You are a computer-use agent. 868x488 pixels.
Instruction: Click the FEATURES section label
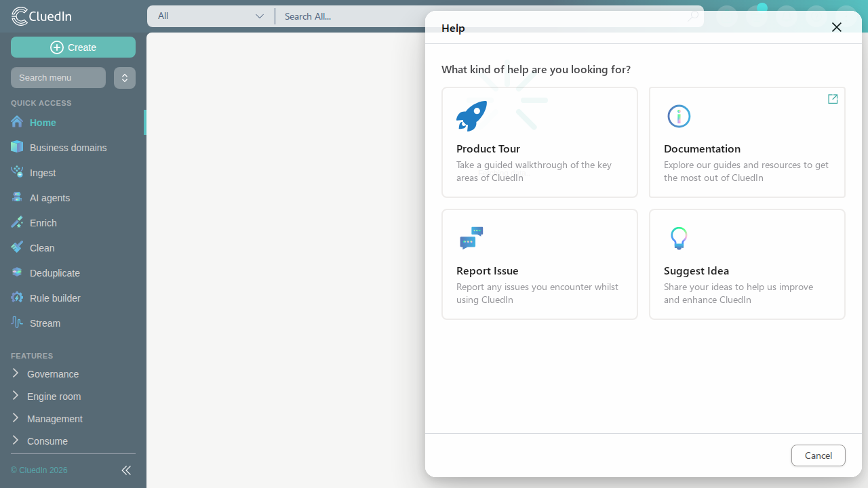(x=32, y=356)
